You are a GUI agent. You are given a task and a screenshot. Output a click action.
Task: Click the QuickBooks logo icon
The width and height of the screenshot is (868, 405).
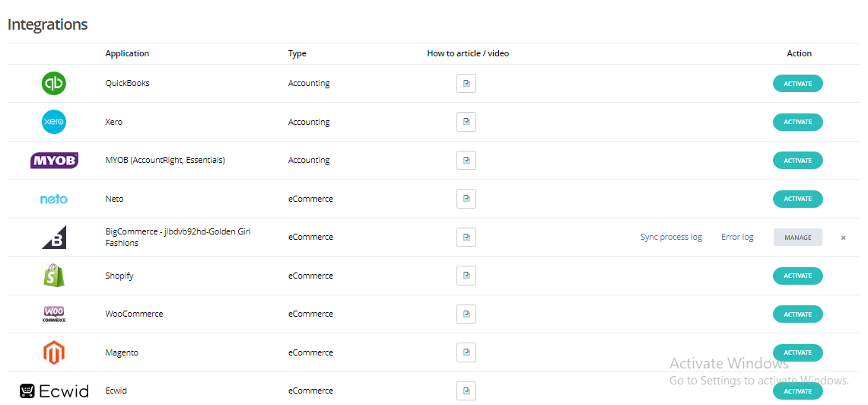(54, 84)
